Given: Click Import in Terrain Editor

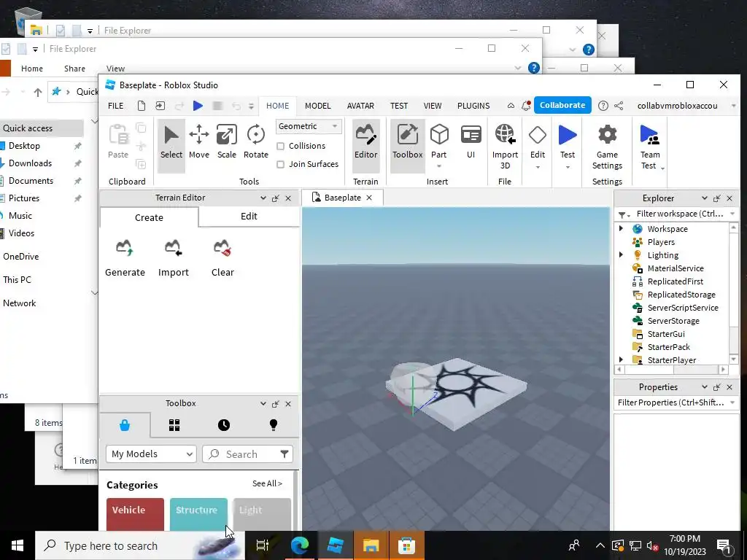Looking at the screenshot, I should [x=174, y=259].
